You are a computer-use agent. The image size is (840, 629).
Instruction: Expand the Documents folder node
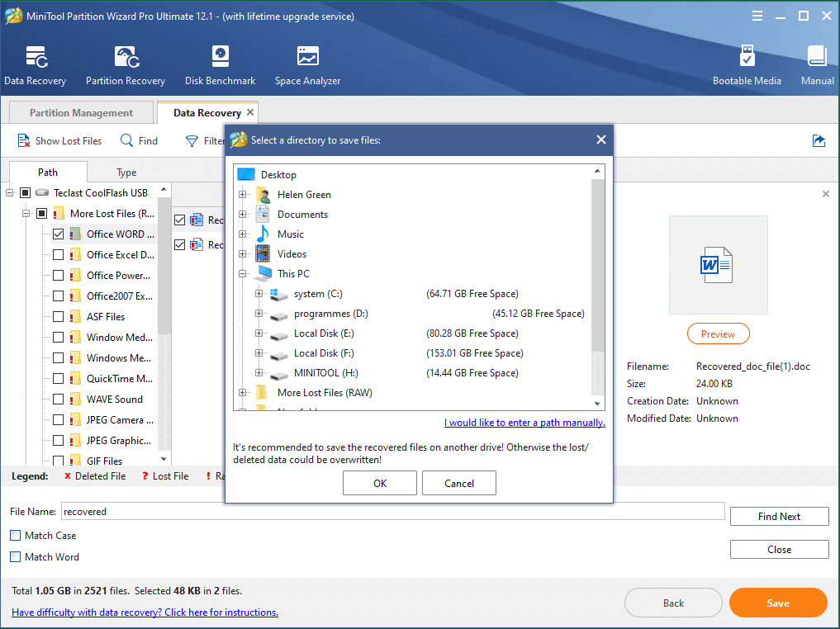click(x=243, y=214)
